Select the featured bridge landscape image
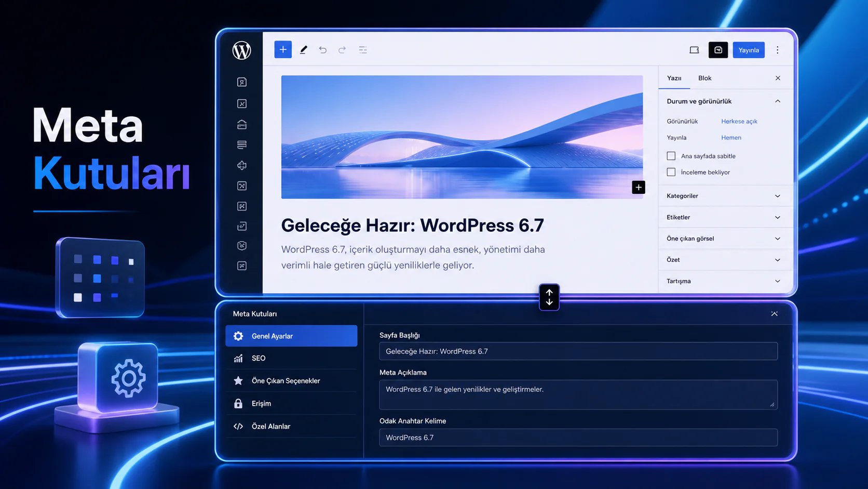This screenshot has height=489, width=868. (x=462, y=137)
